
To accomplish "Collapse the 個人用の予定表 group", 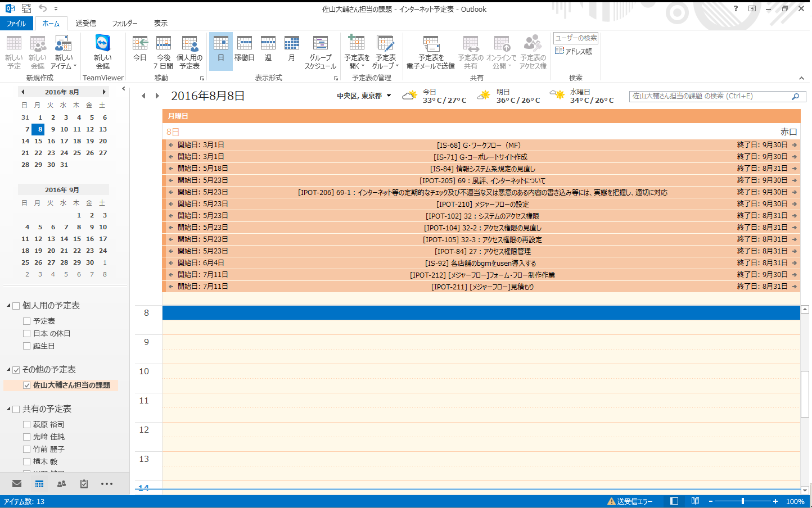I will (x=8, y=306).
